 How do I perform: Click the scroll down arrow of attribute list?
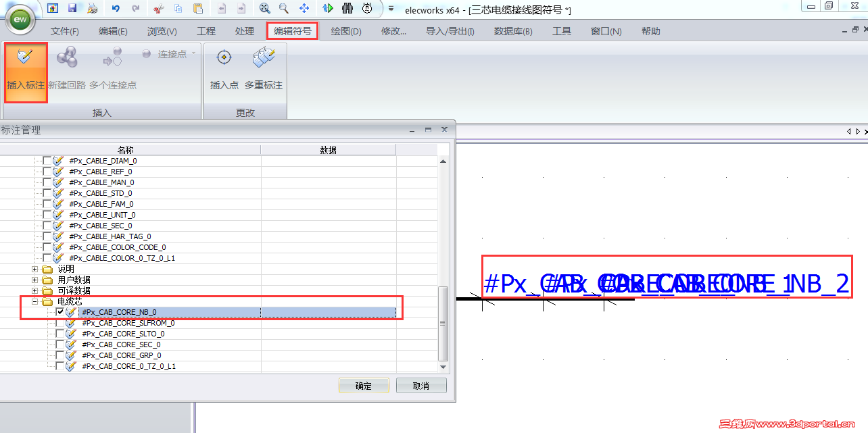click(x=443, y=367)
